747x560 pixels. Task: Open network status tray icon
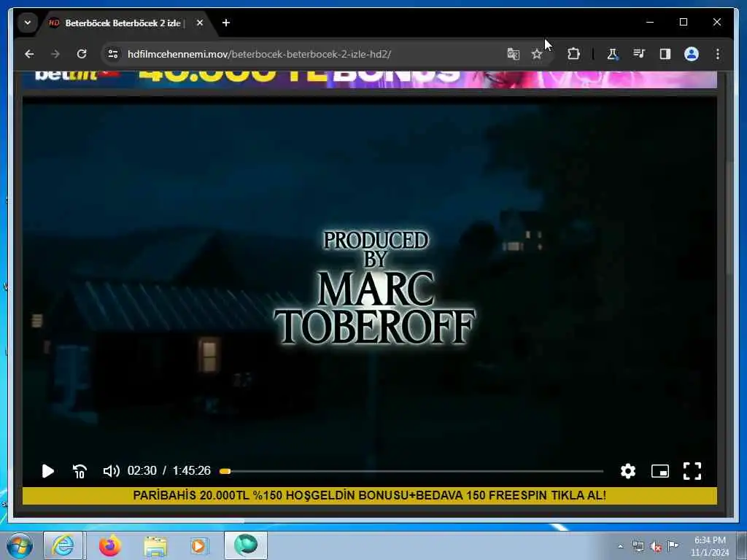[638, 546]
